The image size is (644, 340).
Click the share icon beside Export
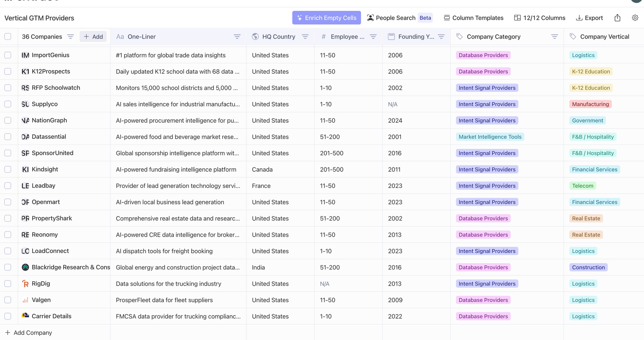(x=617, y=18)
